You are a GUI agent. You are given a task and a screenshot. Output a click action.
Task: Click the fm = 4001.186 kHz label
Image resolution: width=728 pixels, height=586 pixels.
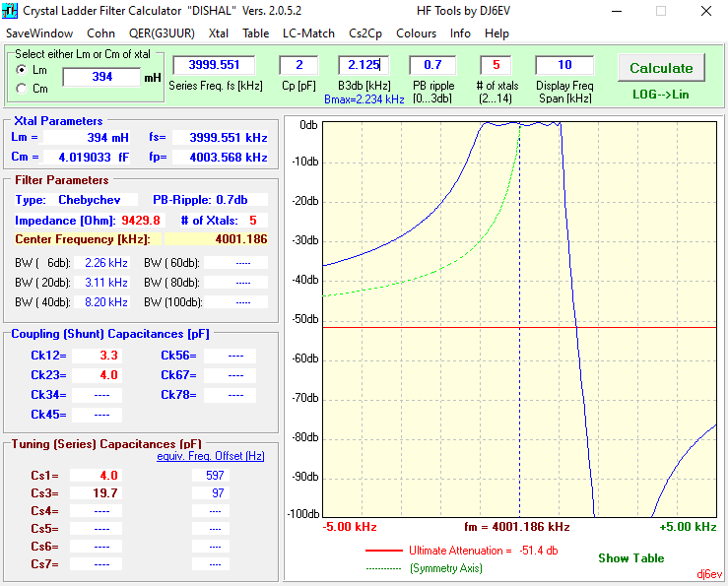click(517, 527)
